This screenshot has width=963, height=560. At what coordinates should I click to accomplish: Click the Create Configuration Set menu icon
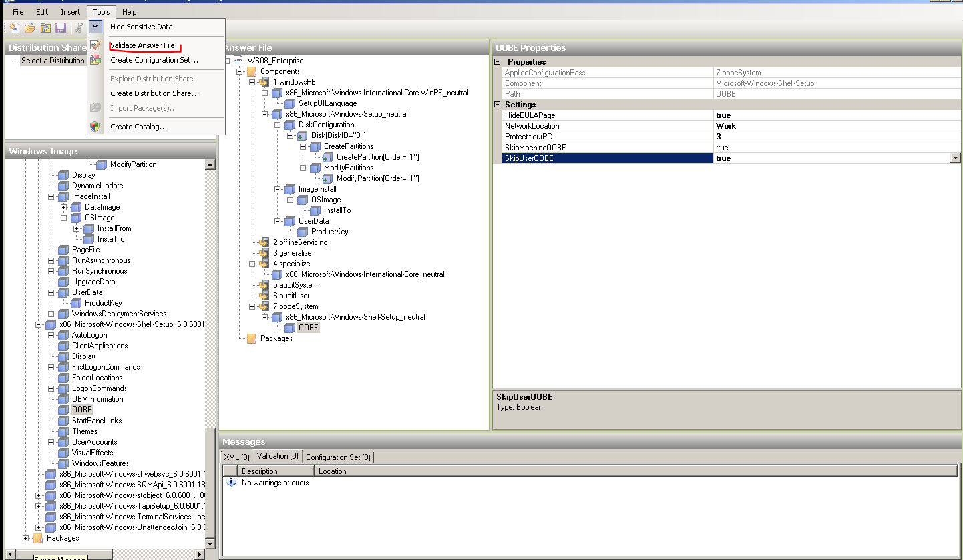tap(95, 60)
